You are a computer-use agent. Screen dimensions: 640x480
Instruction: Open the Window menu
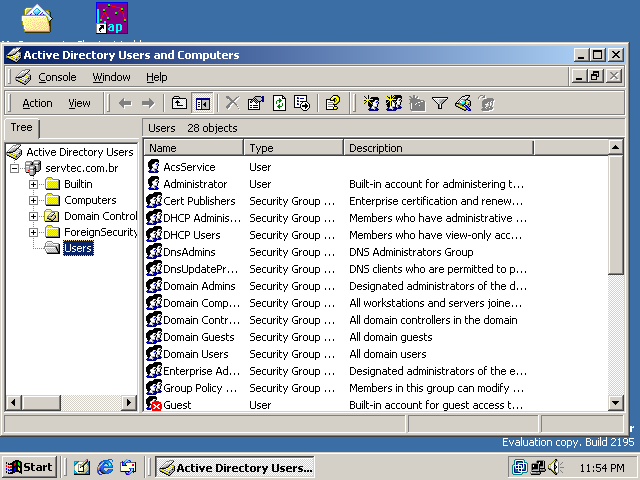[x=111, y=77]
